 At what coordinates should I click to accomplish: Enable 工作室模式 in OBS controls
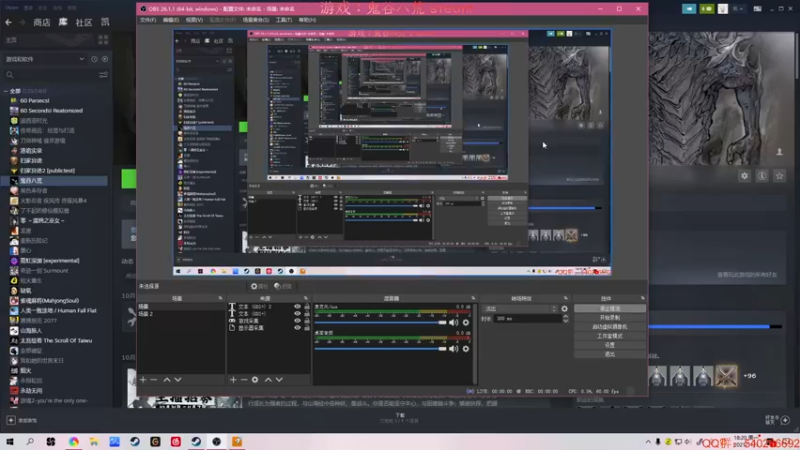[x=610, y=336]
